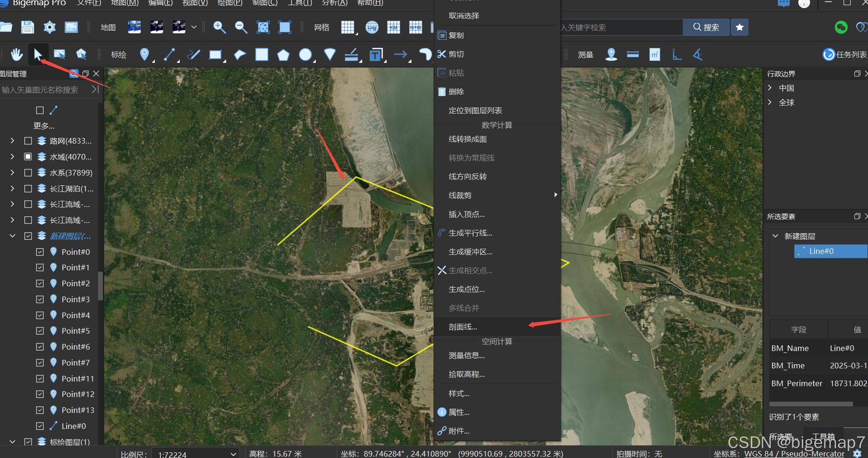
Task: Select the draw pentagon polygon tool
Action: tap(283, 55)
